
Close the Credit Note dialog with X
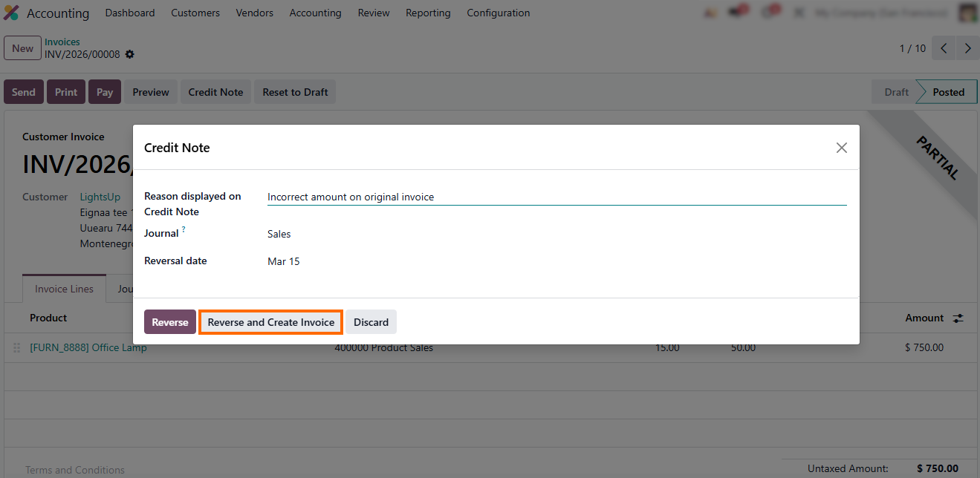click(x=841, y=148)
